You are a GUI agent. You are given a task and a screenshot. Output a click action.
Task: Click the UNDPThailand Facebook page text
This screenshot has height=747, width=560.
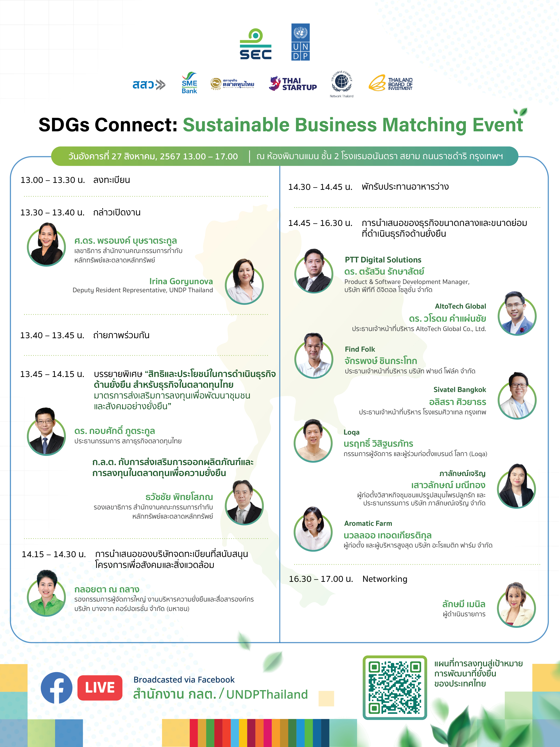coord(267,695)
